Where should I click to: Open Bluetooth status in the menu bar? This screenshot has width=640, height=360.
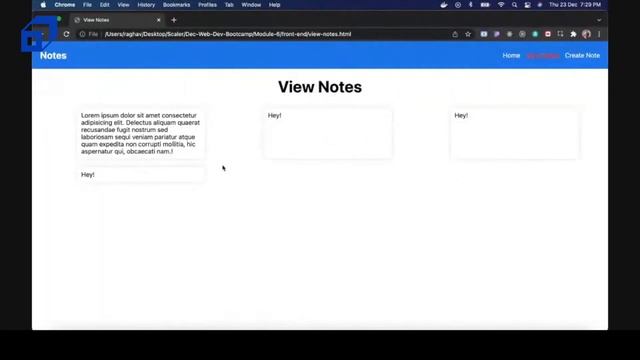[471, 5]
